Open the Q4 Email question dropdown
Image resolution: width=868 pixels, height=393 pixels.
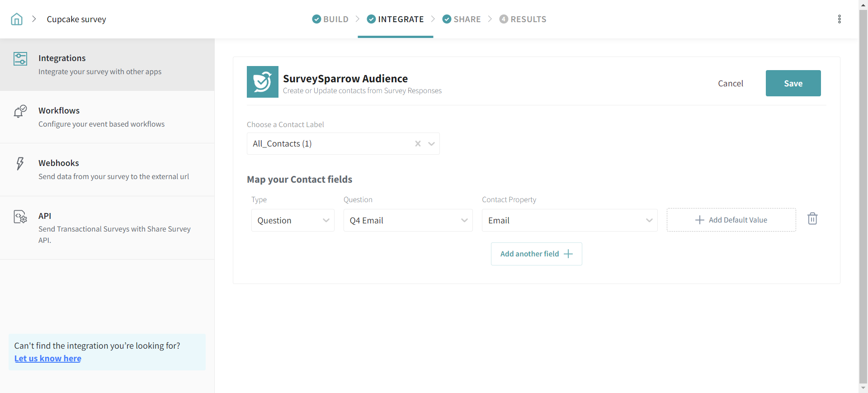(408, 220)
